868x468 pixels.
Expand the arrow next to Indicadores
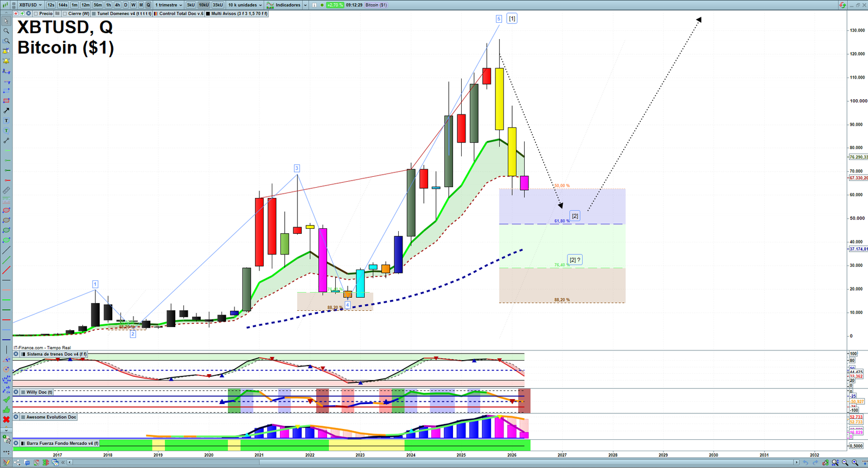pos(305,5)
